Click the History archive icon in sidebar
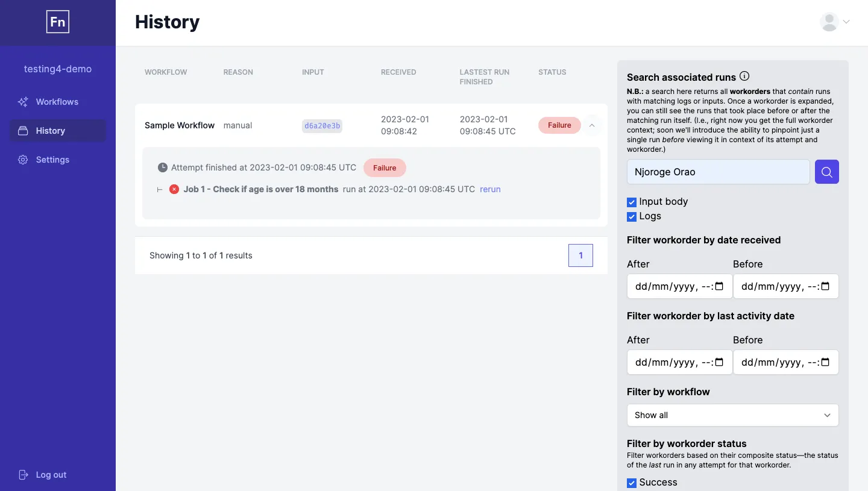Image resolution: width=868 pixels, height=491 pixels. click(x=23, y=131)
